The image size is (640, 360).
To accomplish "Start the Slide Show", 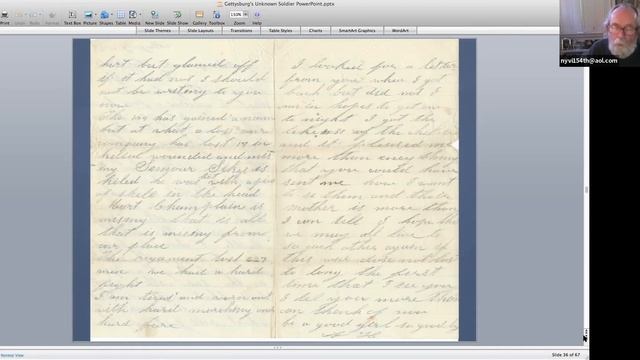I will coord(178,15).
